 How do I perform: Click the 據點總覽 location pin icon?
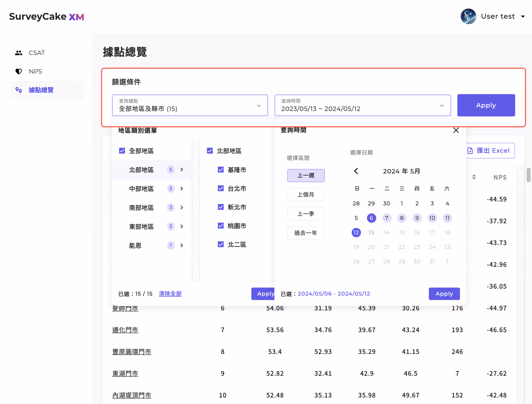[19, 90]
